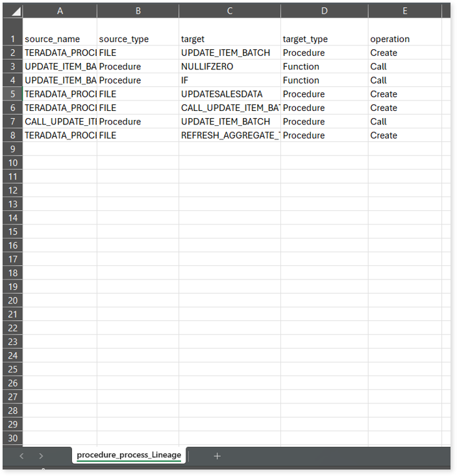The image size is (457, 476).
Task: Click the IF cell in target column
Action: point(230,80)
